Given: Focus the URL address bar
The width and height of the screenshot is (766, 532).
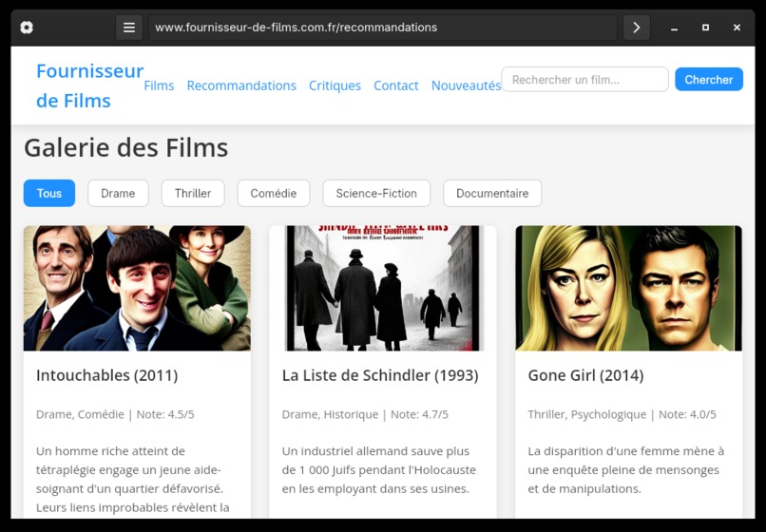Looking at the screenshot, I should [383, 28].
